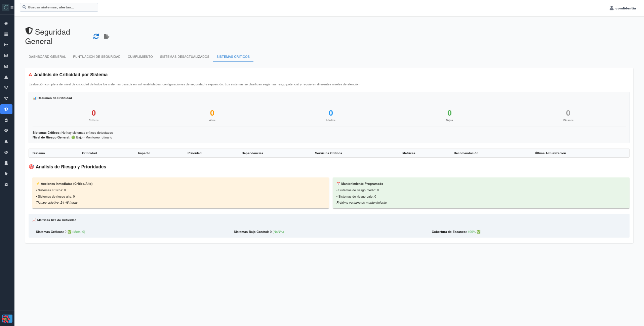The width and height of the screenshot is (644, 326).
Task: Open the warning triangle alerts icon
Action: point(6,77)
